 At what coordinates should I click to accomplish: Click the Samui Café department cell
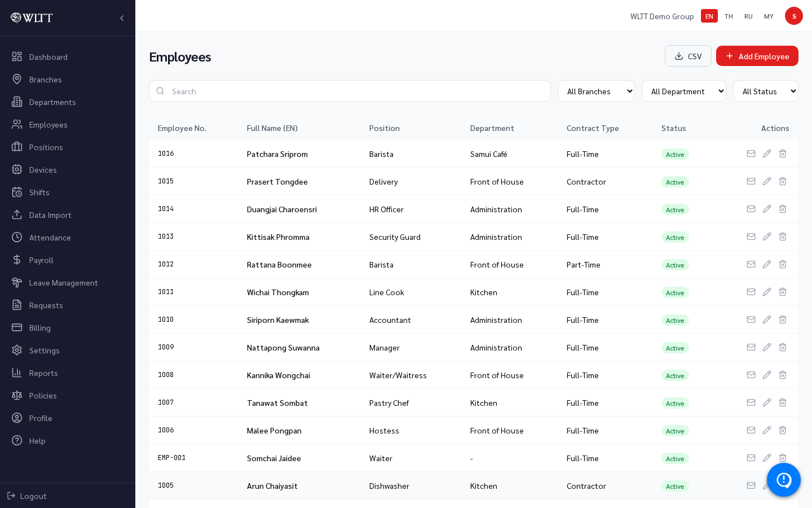(489, 154)
